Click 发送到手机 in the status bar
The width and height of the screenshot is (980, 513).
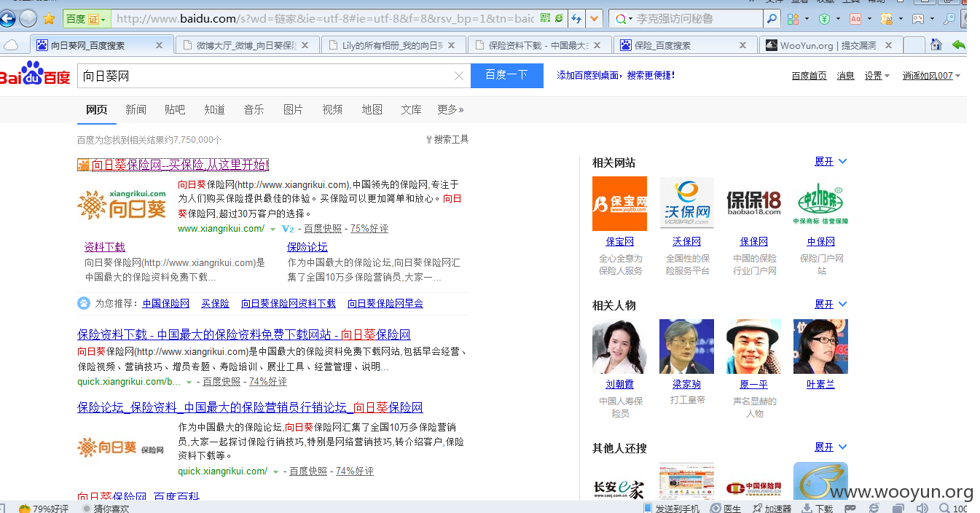point(672,508)
